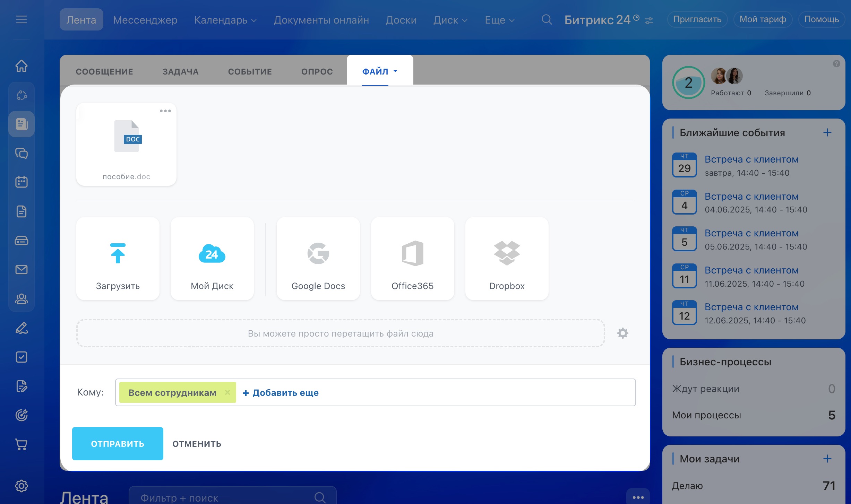Choose the Dropbox tile
Image resolution: width=851 pixels, height=504 pixels.
507,259
